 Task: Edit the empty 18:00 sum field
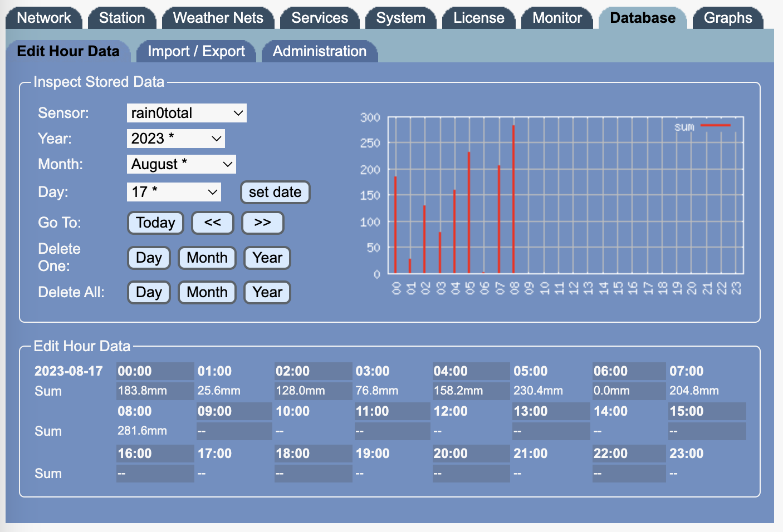pos(313,473)
